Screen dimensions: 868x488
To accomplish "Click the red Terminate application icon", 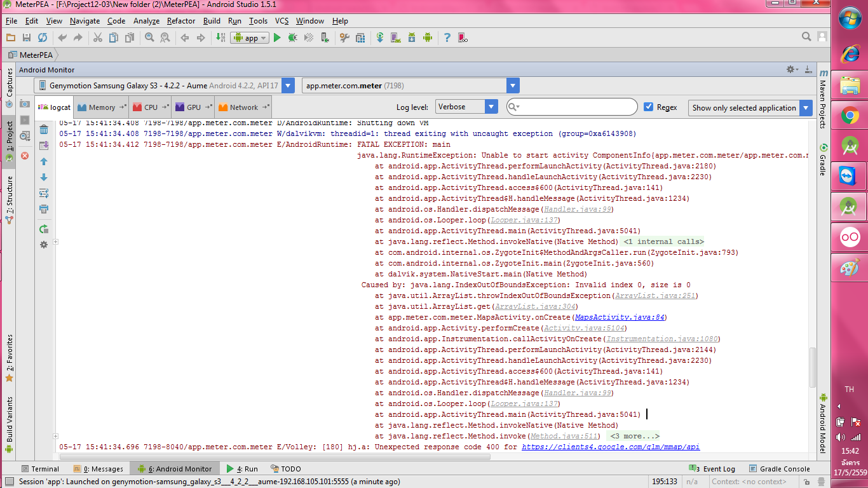I will (x=25, y=156).
